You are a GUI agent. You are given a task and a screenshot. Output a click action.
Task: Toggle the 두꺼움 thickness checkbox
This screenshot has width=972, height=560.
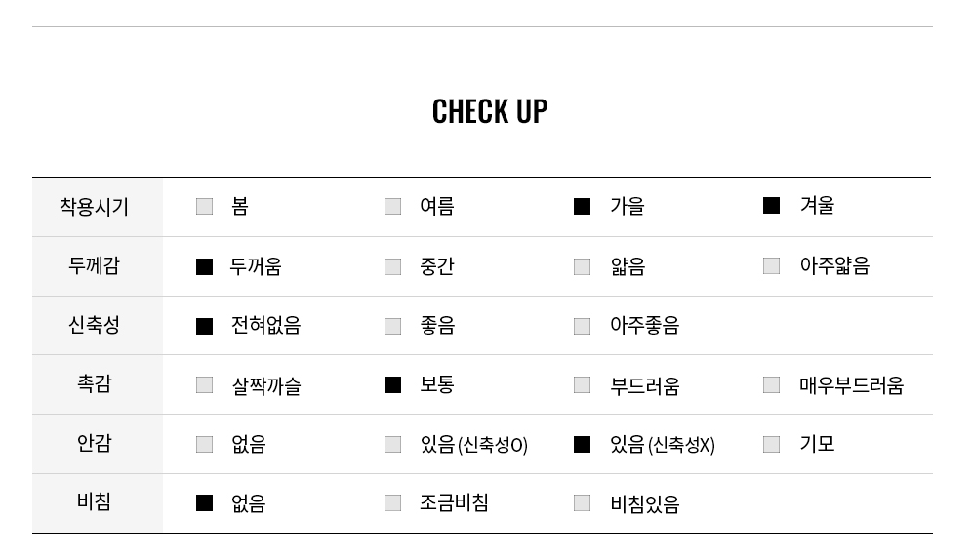tap(205, 266)
